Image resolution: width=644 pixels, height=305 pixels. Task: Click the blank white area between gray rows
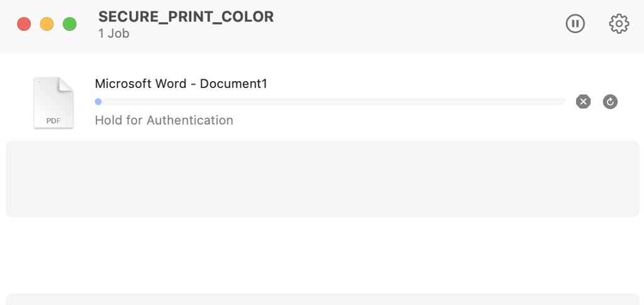coord(322,255)
